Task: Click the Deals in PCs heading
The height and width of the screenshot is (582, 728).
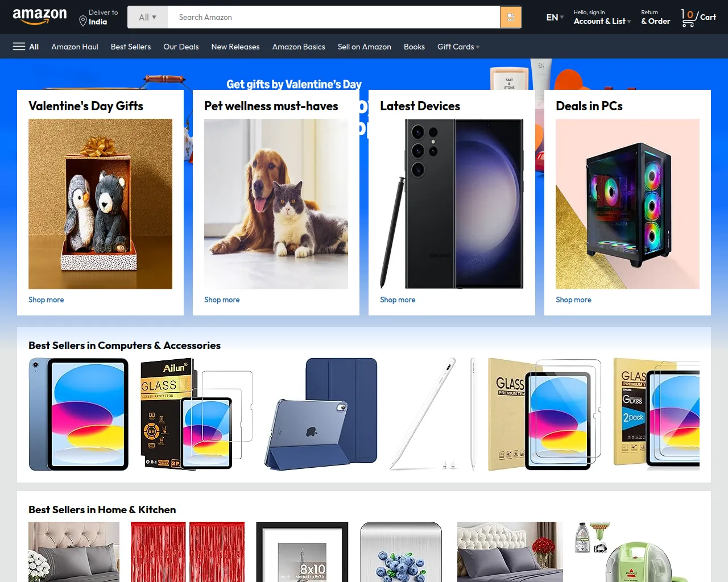Action: pos(589,106)
